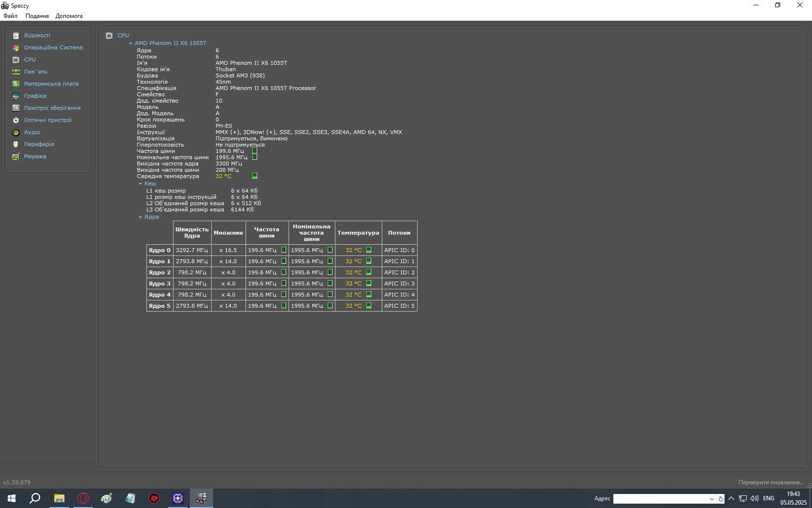812x508 pixels.
Task: Click the Пристрої зберігання sidebar label
Action: click(x=52, y=108)
